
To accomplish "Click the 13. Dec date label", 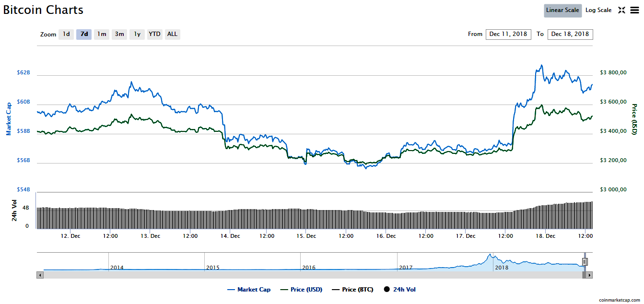I will pyautogui.click(x=150, y=236).
